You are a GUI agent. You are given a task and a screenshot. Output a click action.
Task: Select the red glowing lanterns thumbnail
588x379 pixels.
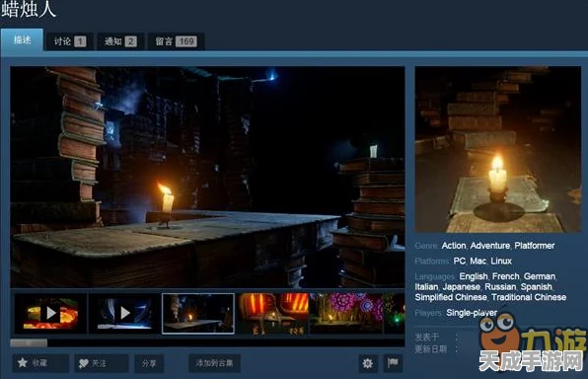(x=272, y=313)
